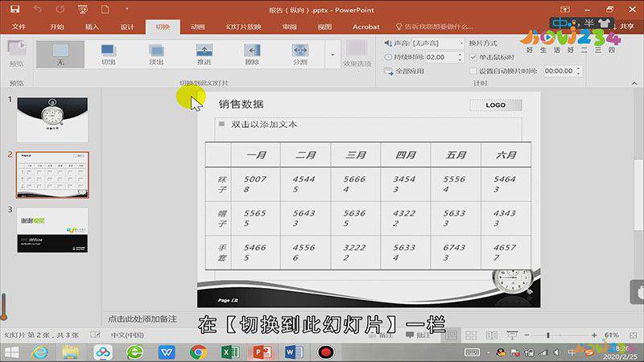
Task: Toggle 设置自动换片时间 checkbox
Action: click(x=473, y=71)
